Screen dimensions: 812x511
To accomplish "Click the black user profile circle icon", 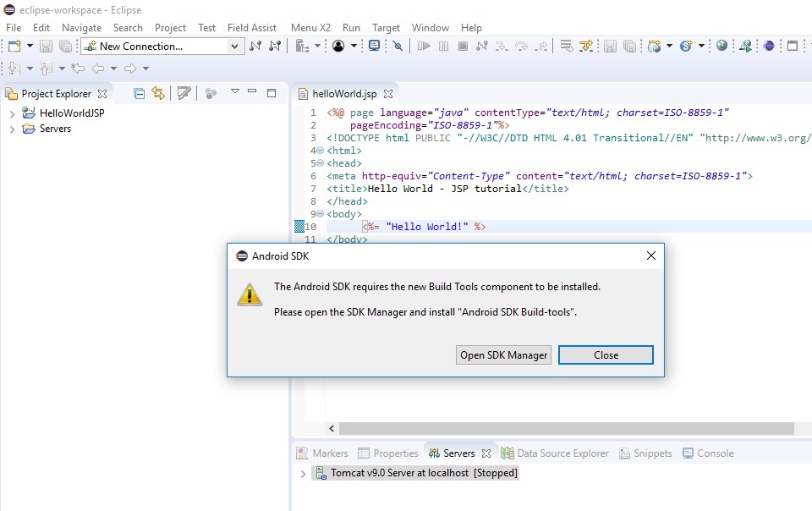I will (338, 46).
